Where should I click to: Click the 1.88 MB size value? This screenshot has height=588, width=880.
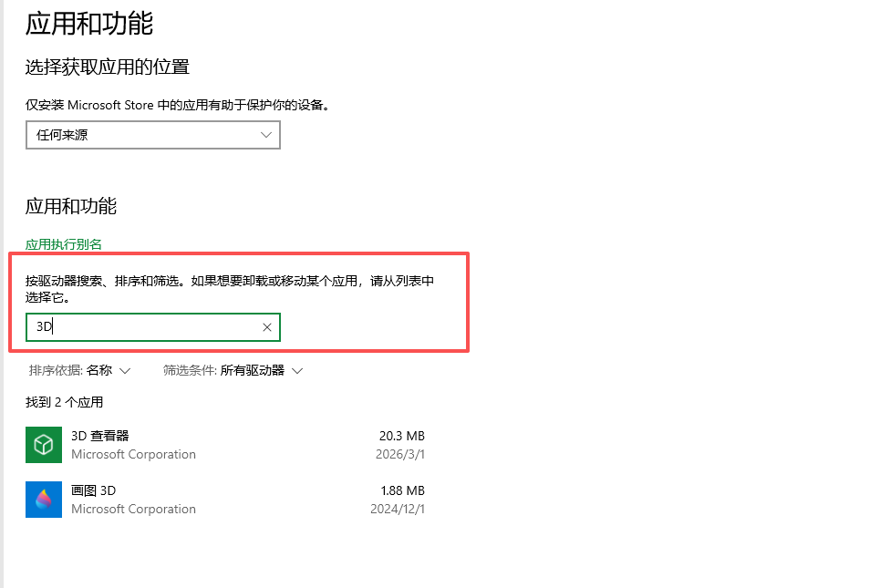click(x=402, y=490)
